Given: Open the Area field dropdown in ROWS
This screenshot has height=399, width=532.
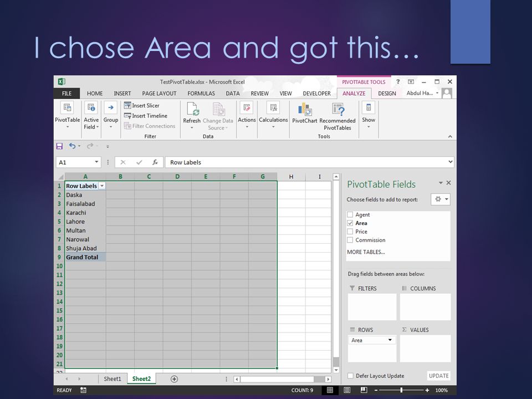Looking at the screenshot, I should coord(390,340).
